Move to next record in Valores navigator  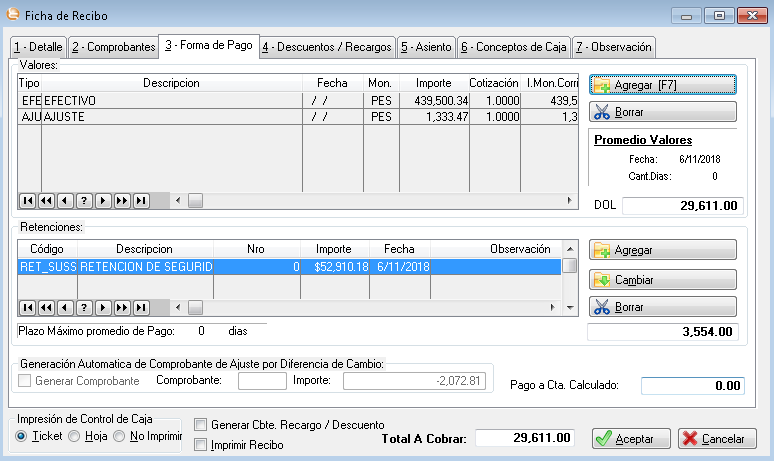click(103, 200)
